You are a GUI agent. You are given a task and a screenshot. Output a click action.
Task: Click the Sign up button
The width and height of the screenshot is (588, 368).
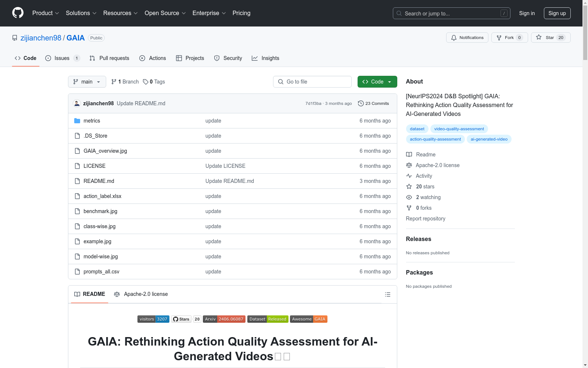click(x=557, y=13)
